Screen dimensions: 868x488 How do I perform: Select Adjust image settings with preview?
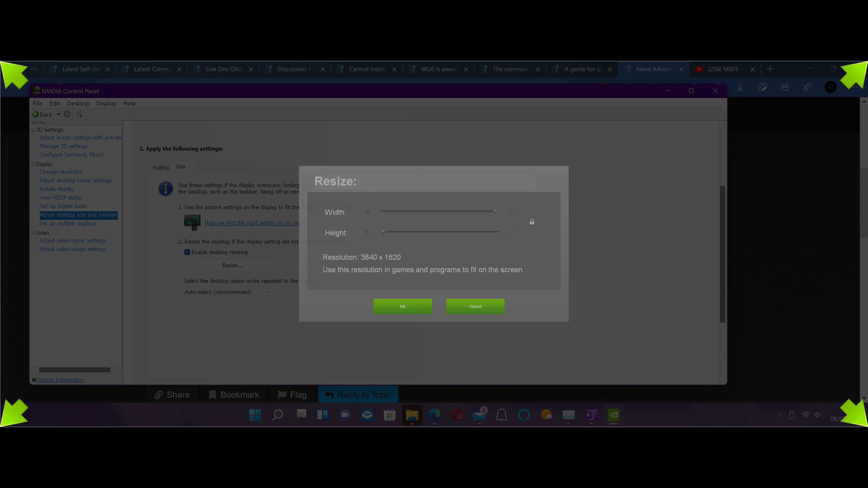click(80, 137)
